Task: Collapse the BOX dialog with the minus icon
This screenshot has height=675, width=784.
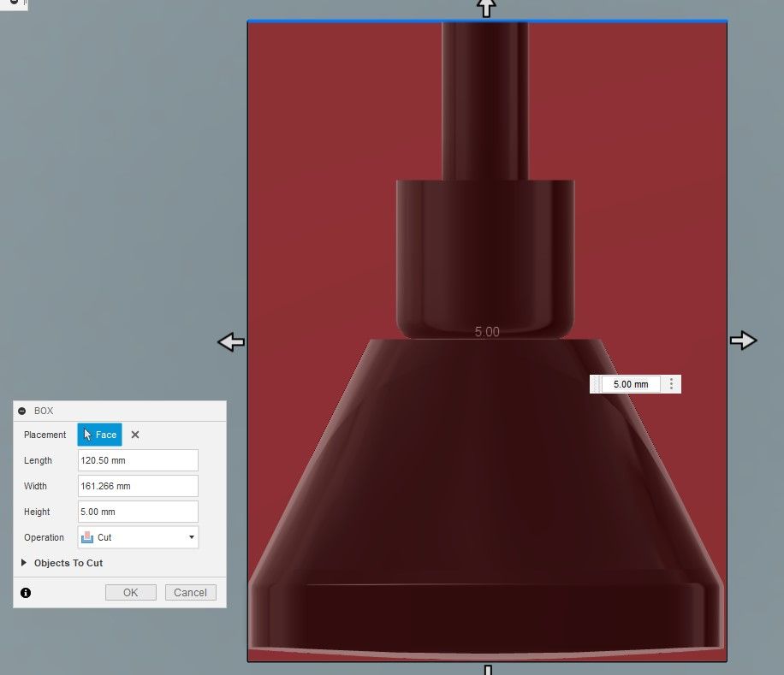Action: click(x=21, y=411)
